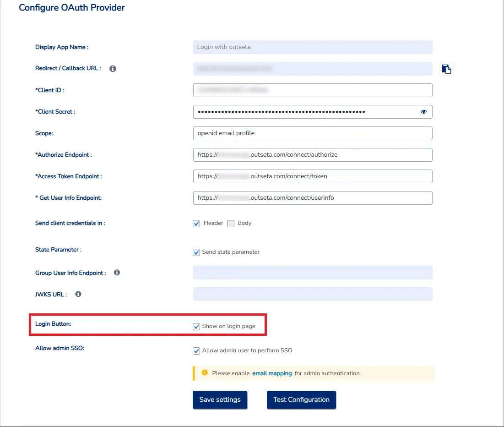This screenshot has width=504, height=427.
Task: Click the Group User Info Endpoint : label
Action: (x=70, y=273)
